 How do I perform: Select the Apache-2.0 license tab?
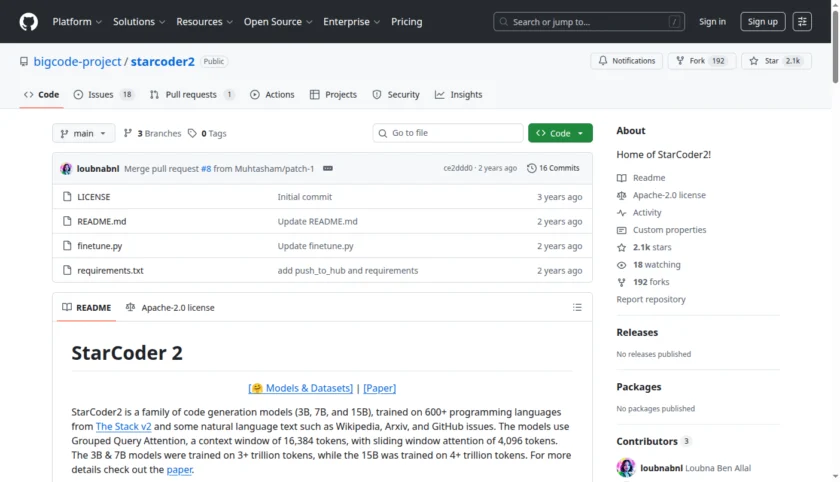tap(170, 308)
